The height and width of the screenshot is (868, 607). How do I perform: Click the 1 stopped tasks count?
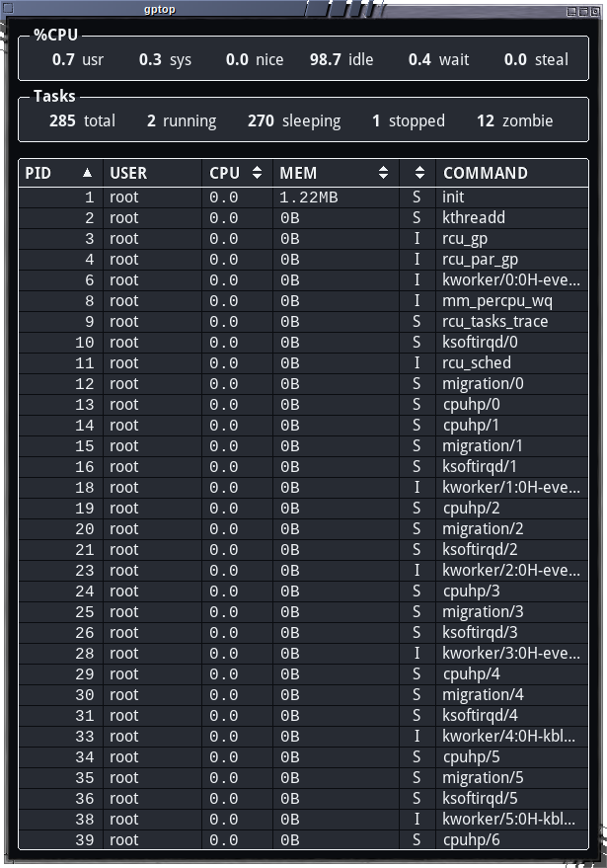(409, 120)
